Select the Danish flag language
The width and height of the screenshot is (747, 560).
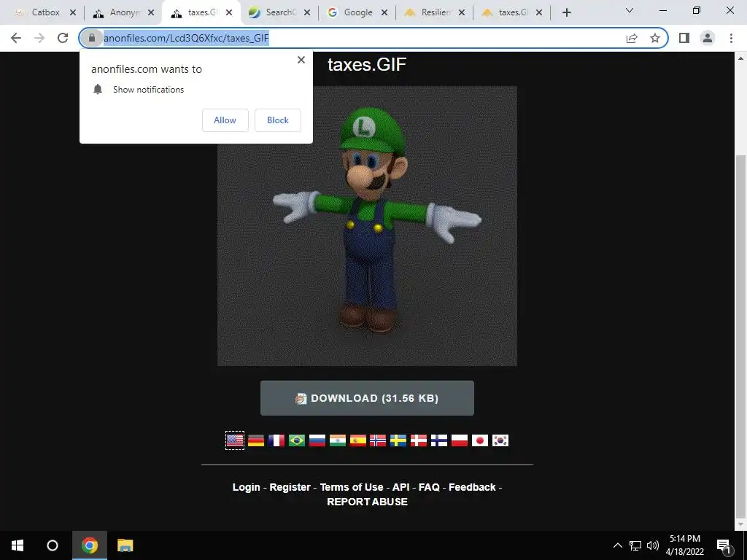click(419, 440)
